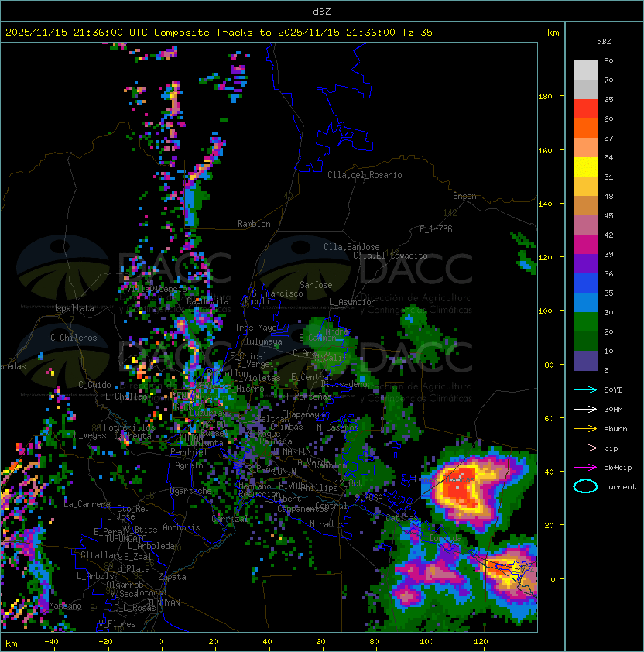
Task: Click the 'dBZ' title at top center
Action: (322, 11)
